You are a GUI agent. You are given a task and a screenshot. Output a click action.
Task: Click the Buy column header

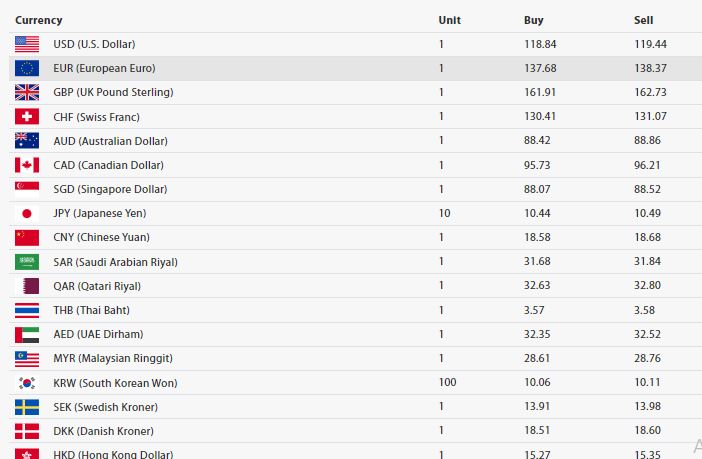click(x=534, y=20)
